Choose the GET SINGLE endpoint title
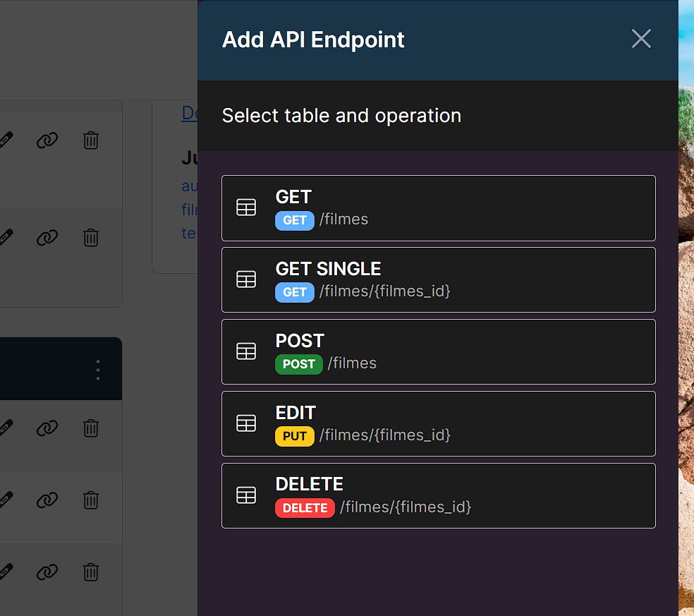694x616 pixels. tap(328, 269)
